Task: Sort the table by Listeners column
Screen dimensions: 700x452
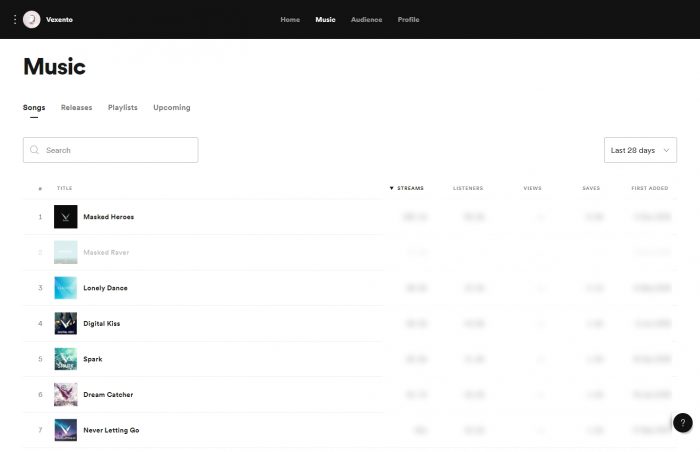Action: point(467,188)
